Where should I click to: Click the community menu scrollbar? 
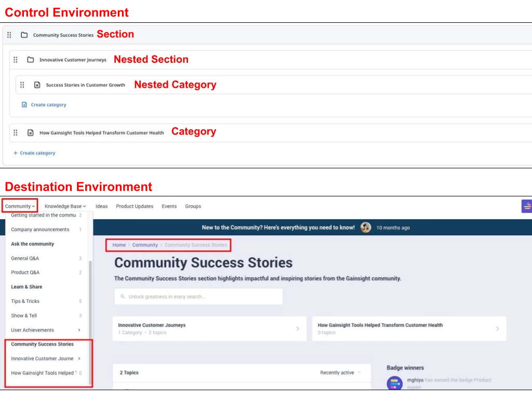point(90,322)
